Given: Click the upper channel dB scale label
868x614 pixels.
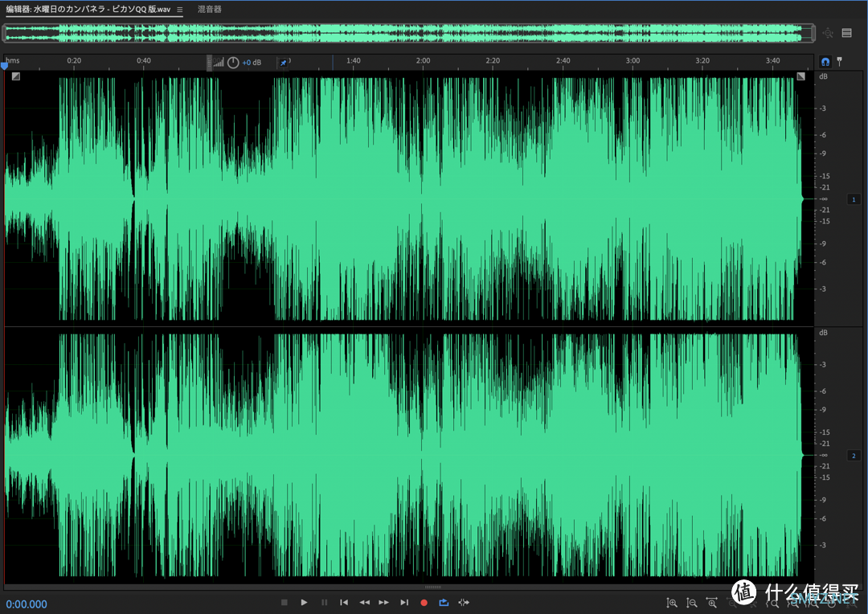Looking at the screenshot, I should tap(823, 76).
